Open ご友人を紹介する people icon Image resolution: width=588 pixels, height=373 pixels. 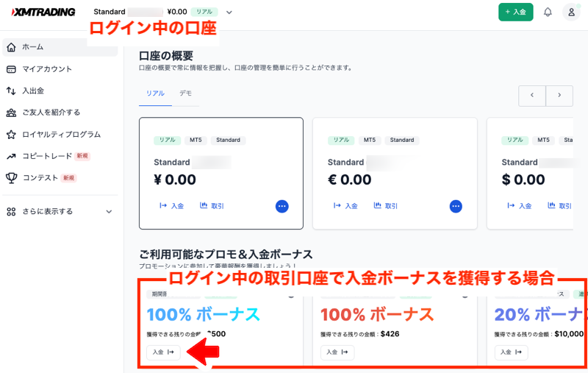11,113
